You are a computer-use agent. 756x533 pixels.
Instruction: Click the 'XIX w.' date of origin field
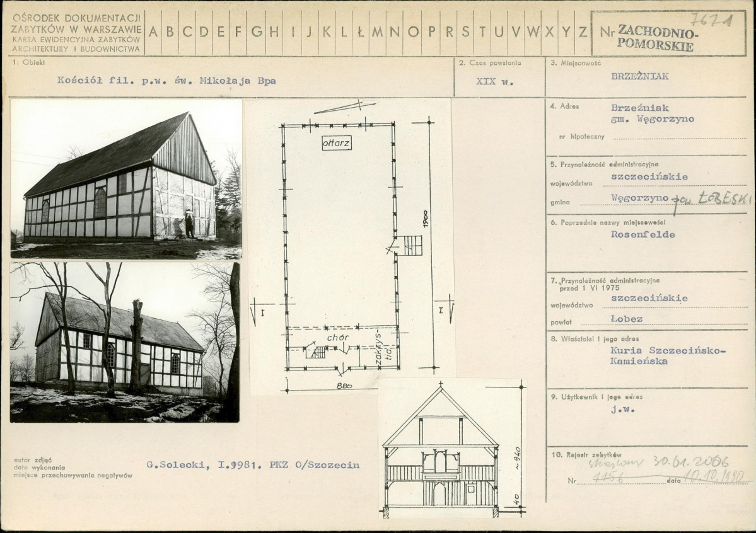pos(494,81)
